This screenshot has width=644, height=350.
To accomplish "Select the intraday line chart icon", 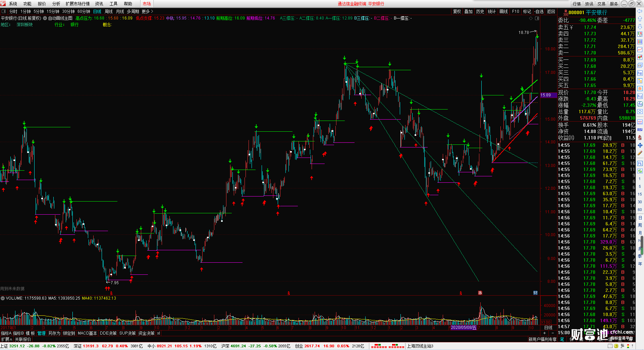I will (640, 50).
